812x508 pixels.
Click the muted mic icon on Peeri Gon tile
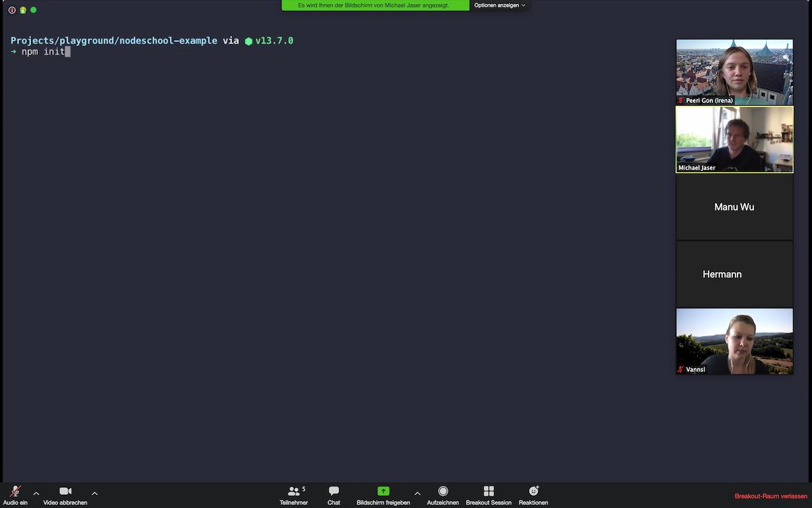pos(681,100)
